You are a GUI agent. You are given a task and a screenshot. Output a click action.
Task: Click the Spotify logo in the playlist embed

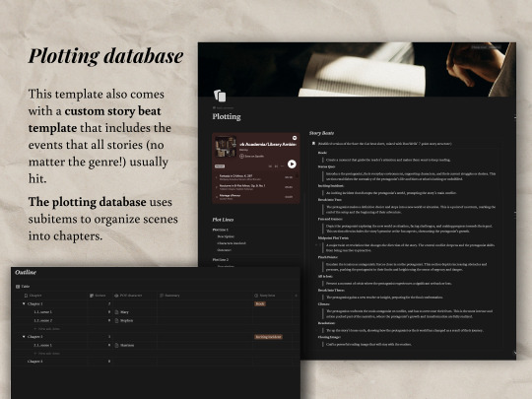point(295,138)
